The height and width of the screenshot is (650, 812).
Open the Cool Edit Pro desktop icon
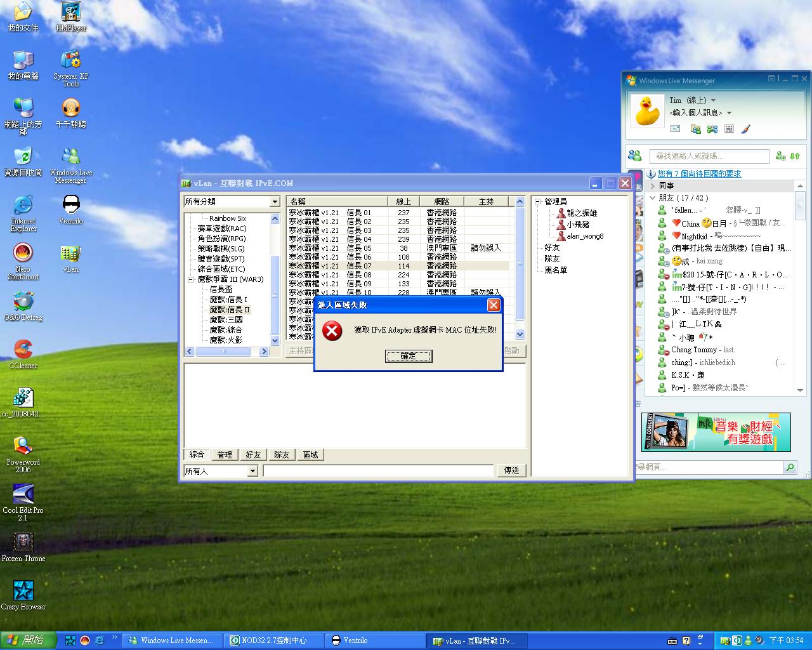coord(23,494)
